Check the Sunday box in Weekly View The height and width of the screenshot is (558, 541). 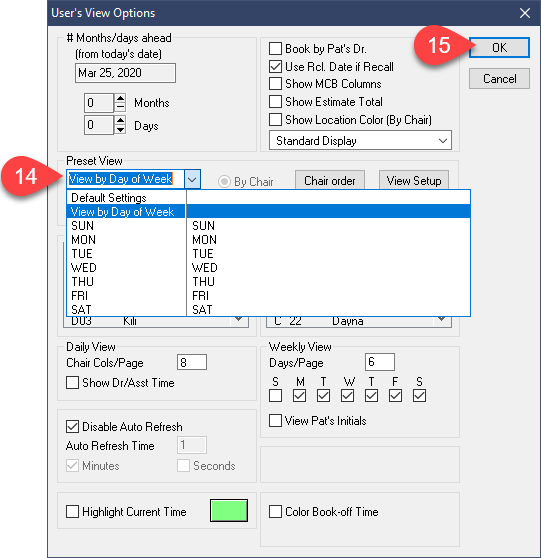[x=275, y=395]
